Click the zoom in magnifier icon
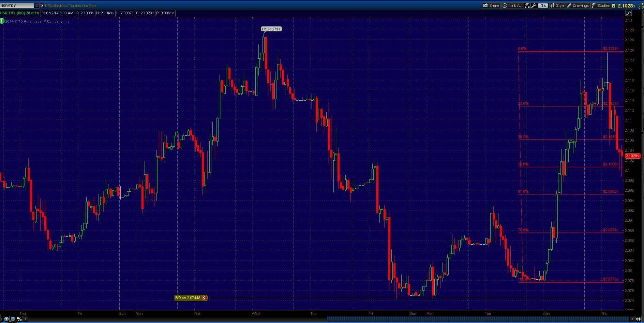 6,319
